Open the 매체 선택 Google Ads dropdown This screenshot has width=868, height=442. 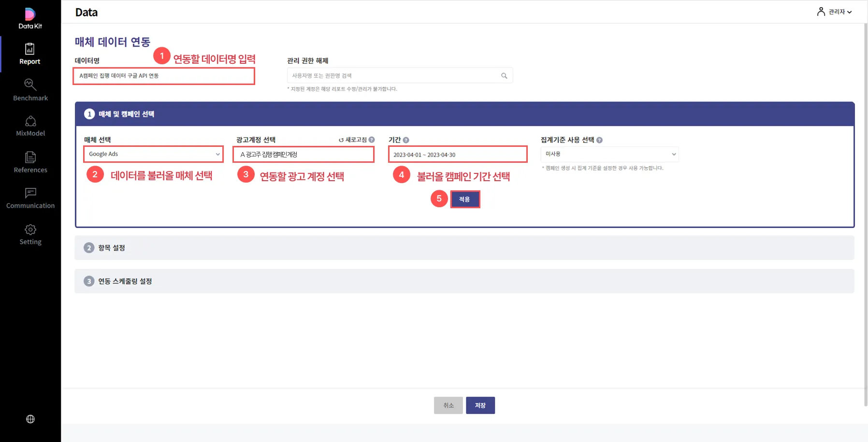pyautogui.click(x=153, y=154)
